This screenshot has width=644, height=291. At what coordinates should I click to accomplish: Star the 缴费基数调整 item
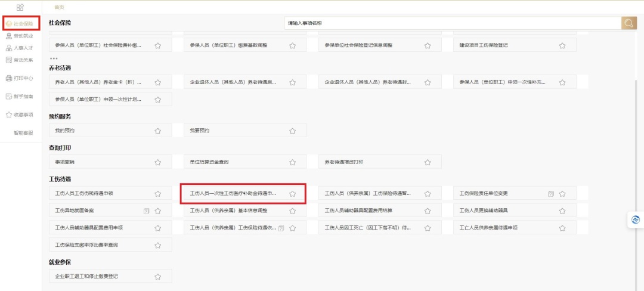[x=292, y=45]
